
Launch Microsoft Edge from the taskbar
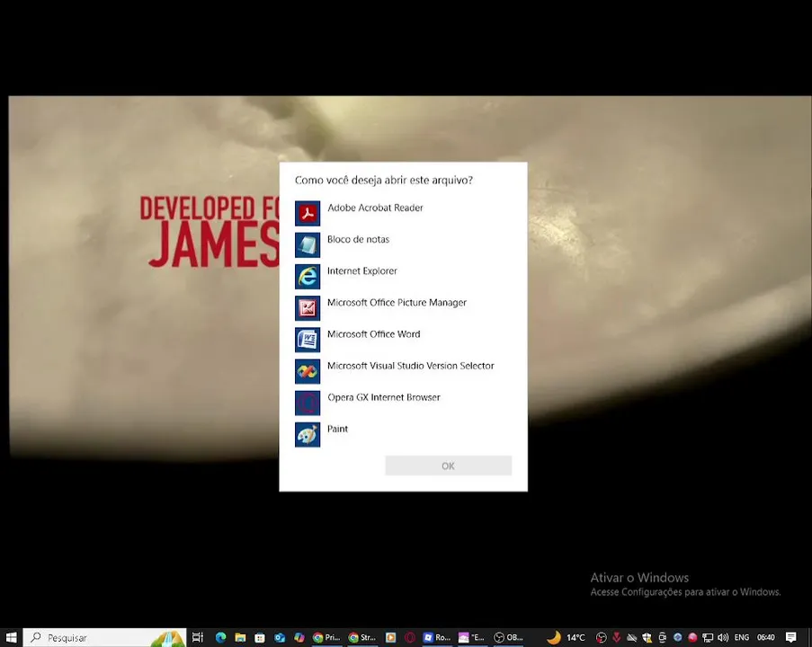coord(220,637)
